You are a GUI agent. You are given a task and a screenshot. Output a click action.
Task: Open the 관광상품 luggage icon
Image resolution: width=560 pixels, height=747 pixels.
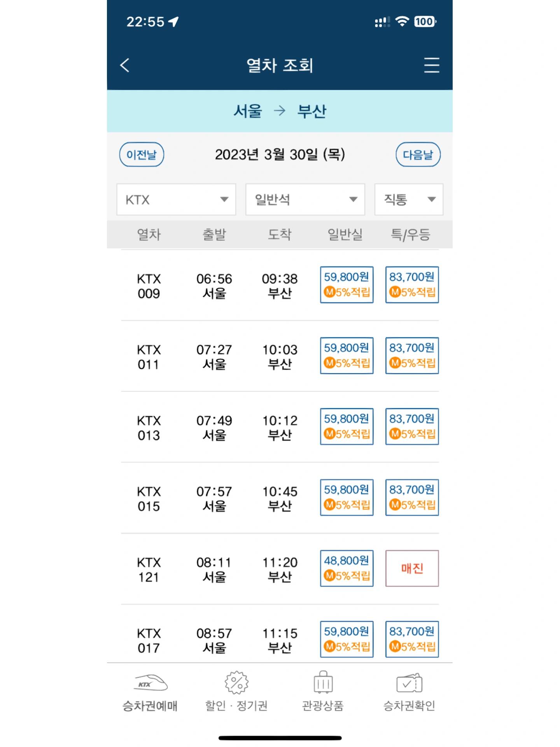(323, 682)
